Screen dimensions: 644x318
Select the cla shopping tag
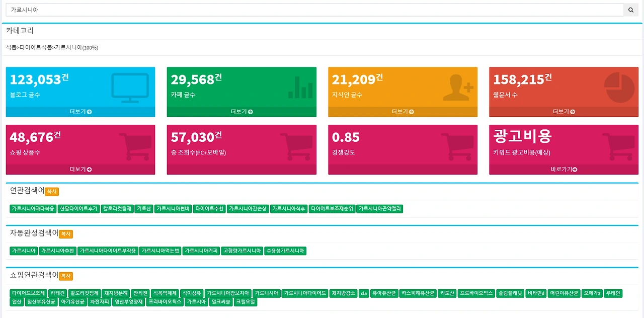pyautogui.click(x=364, y=293)
